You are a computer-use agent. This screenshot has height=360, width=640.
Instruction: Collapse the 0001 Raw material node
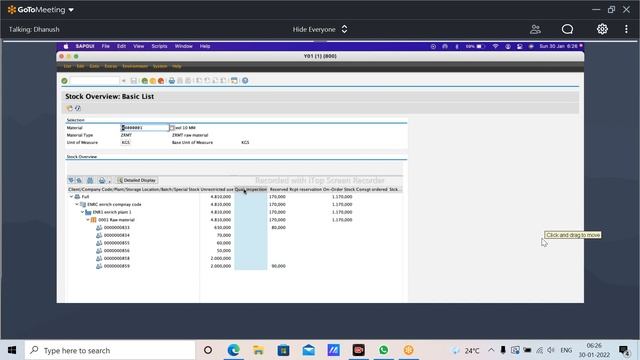click(x=87, y=220)
